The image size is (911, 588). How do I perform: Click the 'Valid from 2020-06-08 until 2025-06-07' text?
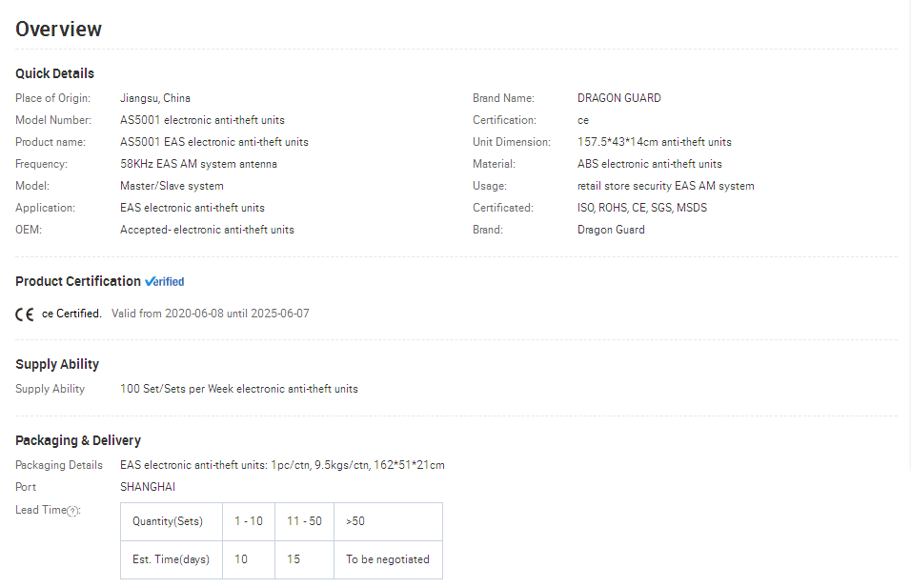click(211, 314)
